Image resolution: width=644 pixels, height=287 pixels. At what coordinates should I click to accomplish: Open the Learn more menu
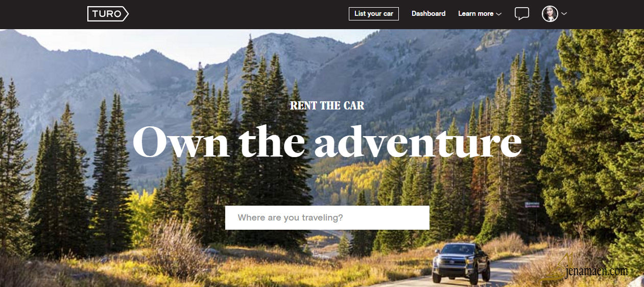click(480, 14)
